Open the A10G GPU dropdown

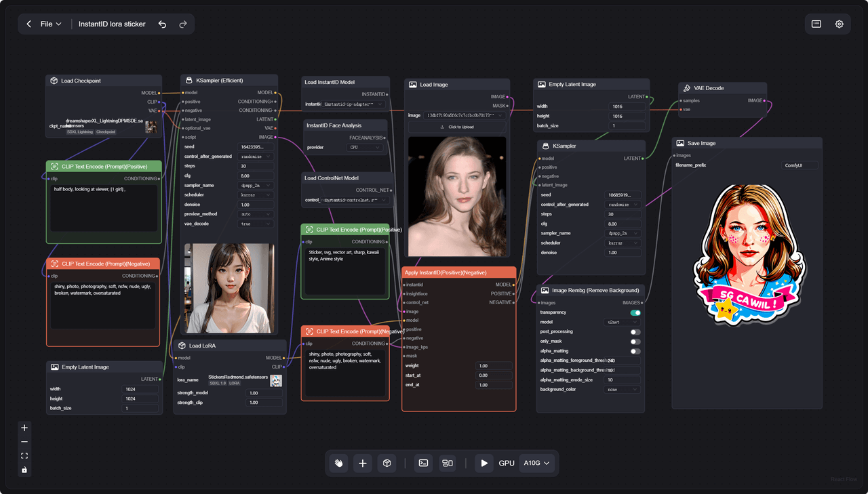[x=537, y=464]
